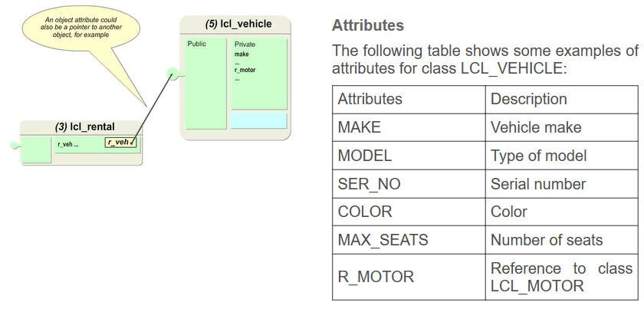Click the green box left of r_veh
The width and height of the screenshot is (644, 309).
pyautogui.click(x=35, y=150)
